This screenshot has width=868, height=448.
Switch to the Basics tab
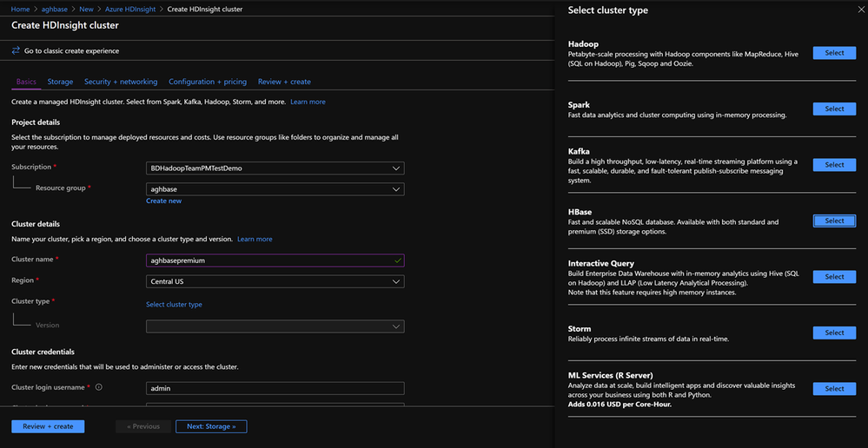(x=26, y=82)
